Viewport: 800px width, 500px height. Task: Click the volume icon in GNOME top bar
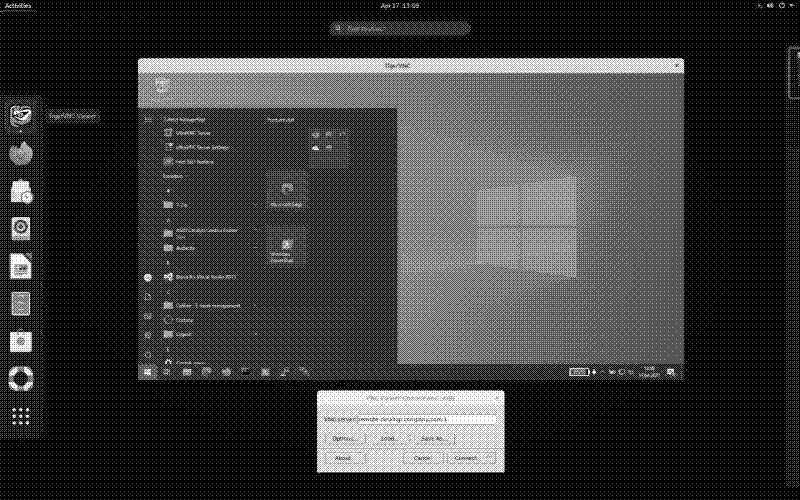770,6
